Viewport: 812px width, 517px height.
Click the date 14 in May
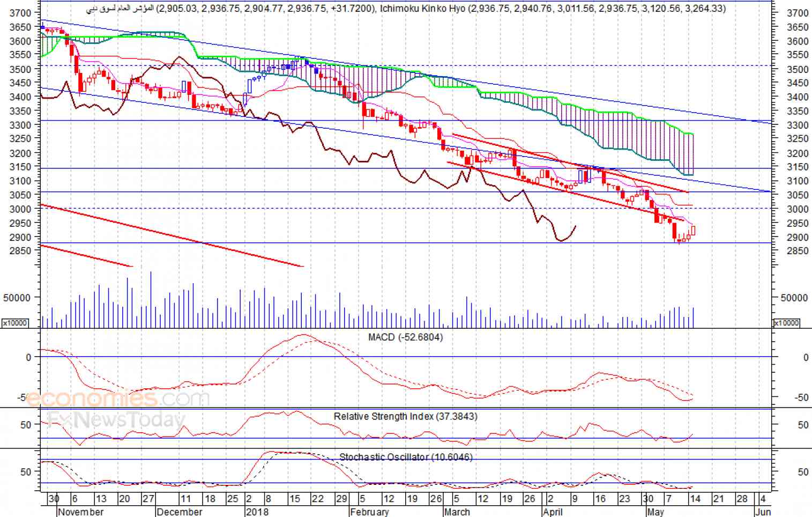point(695,499)
